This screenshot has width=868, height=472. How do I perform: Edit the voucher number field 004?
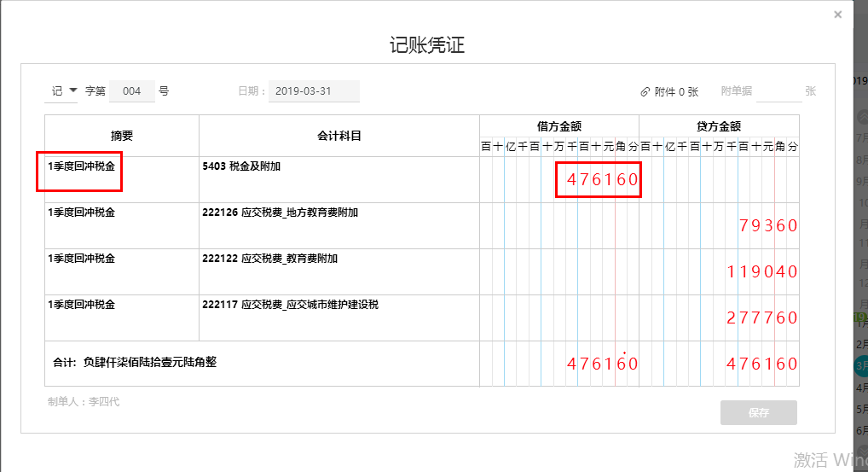[x=132, y=90]
